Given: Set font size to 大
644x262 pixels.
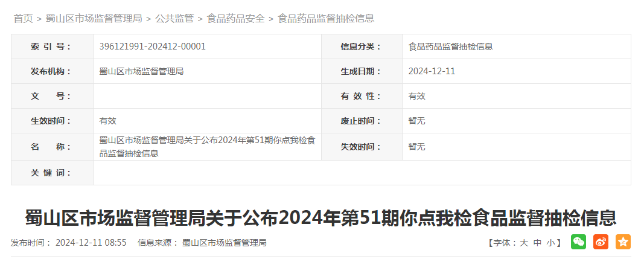Looking at the screenshot, I should point(524,243).
